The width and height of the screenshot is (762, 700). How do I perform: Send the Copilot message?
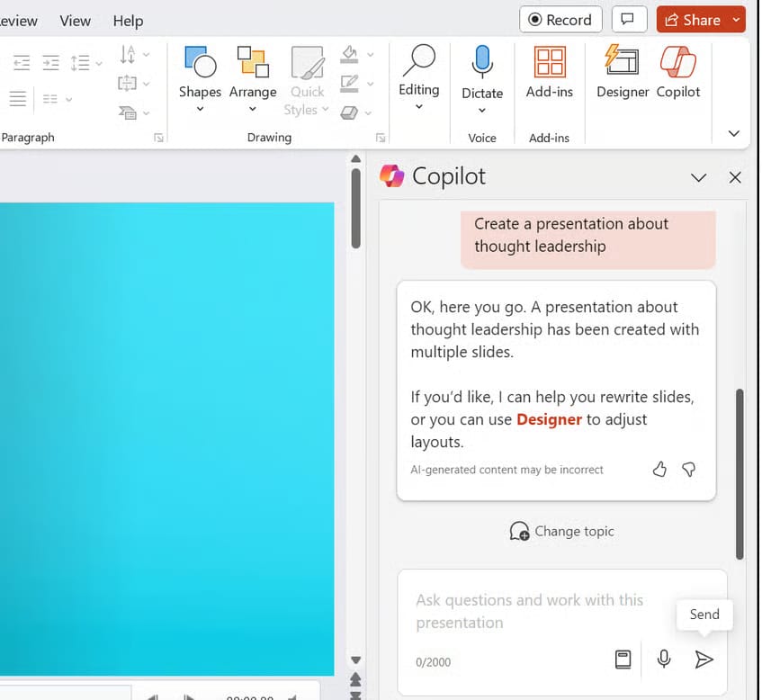704,660
